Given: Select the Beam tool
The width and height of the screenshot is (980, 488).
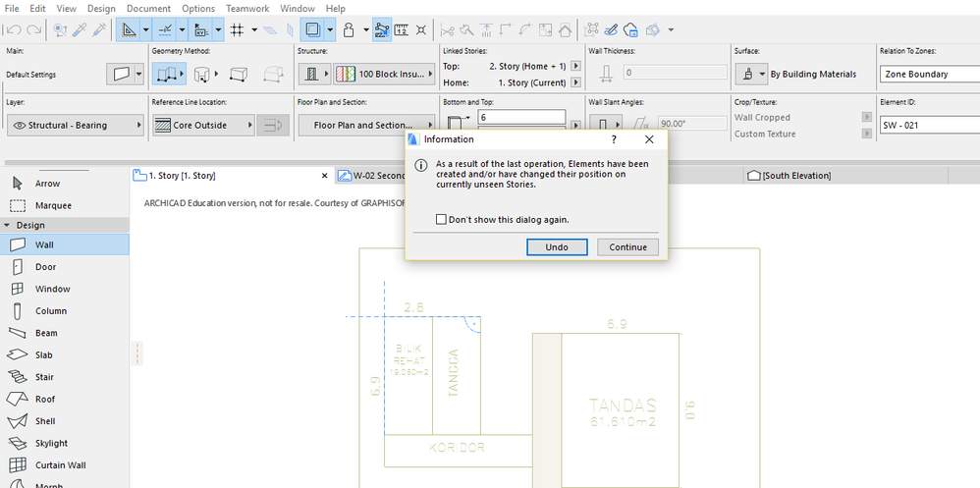Looking at the screenshot, I should [x=65, y=333].
